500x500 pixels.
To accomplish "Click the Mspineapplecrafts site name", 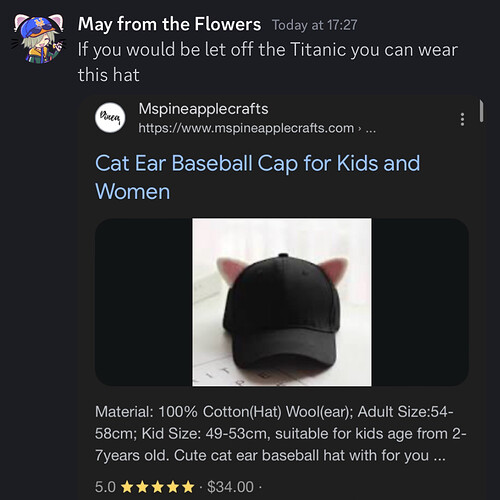I will click(203, 109).
